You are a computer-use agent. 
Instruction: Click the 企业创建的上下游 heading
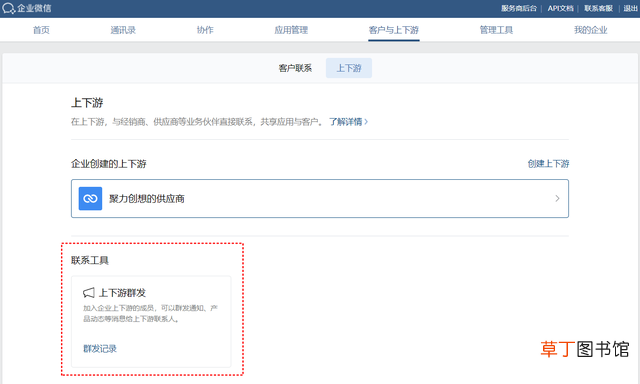click(x=109, y=164)
